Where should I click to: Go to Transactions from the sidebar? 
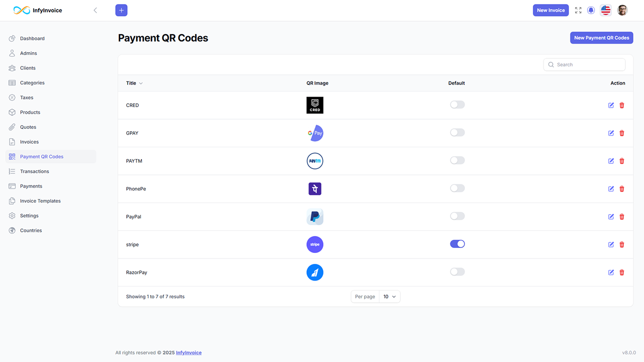click(x=34, y=171)
